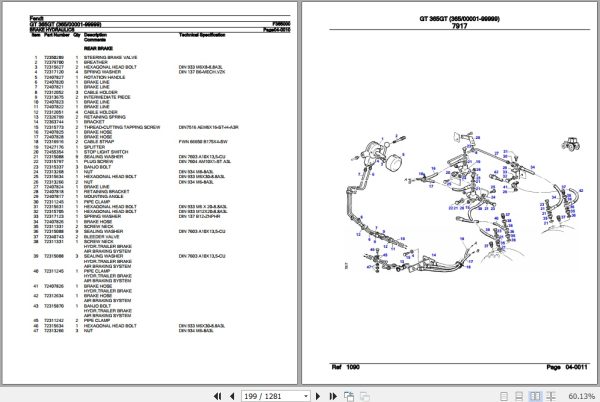600x402 pixels.
Task: Click the GT 365GT heading on the right page
Action: 460,19
